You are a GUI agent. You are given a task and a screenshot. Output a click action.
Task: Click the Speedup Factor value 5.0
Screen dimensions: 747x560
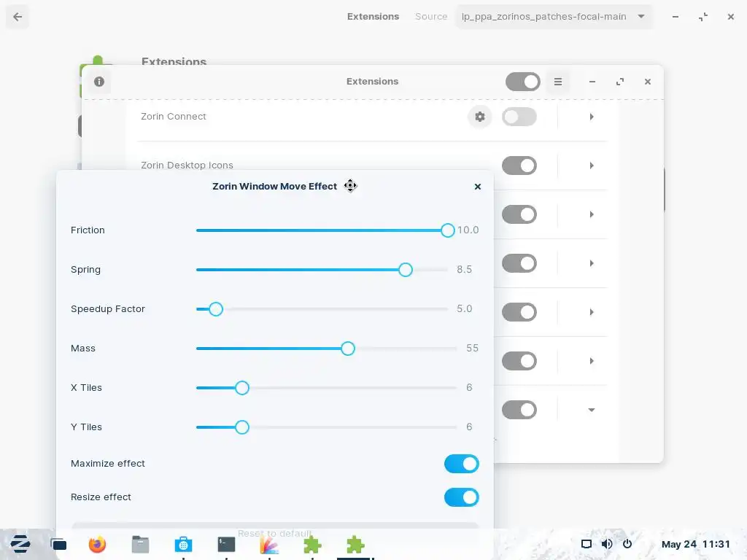point(465,308)
